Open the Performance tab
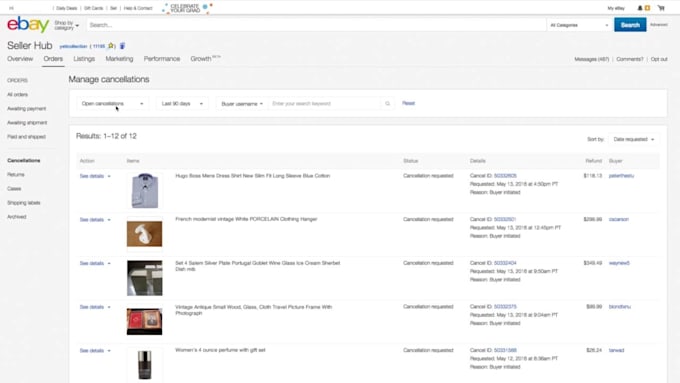 [162, 59]
